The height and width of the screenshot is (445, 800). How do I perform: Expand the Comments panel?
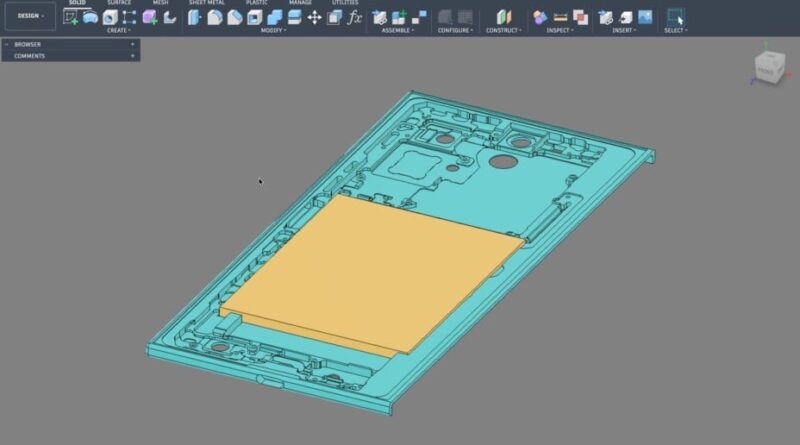pyautogui.click(x=132, y=56)
